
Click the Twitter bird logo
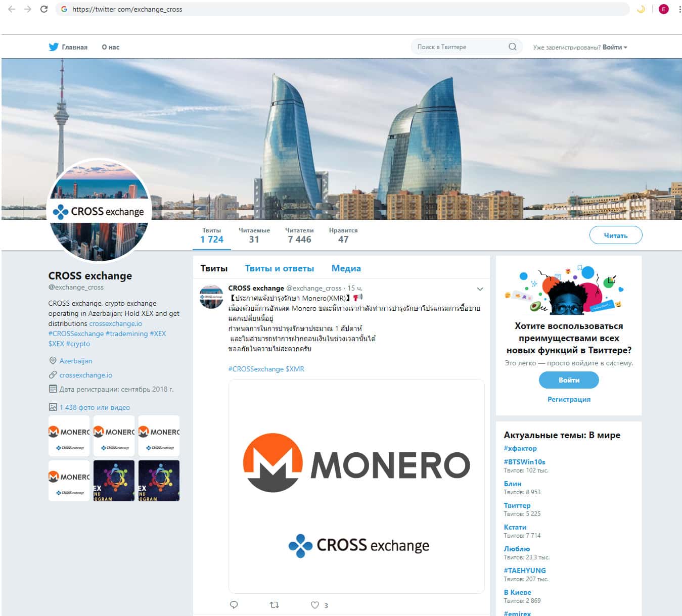coord(54,47)
